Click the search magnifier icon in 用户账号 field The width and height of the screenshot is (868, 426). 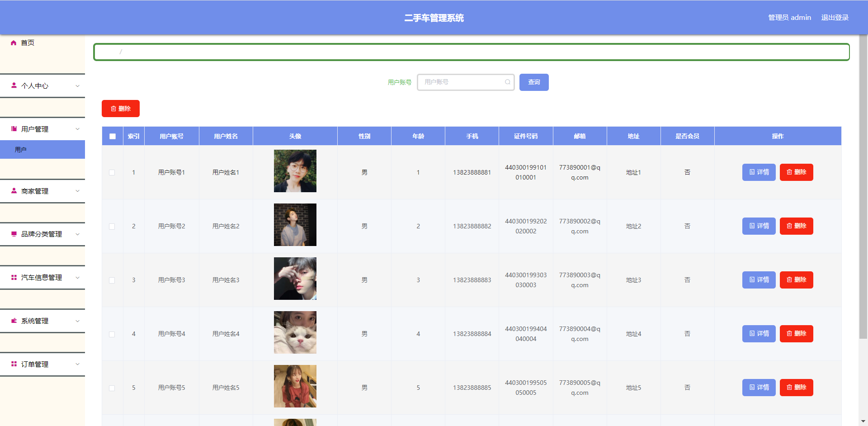pos(508,82)
